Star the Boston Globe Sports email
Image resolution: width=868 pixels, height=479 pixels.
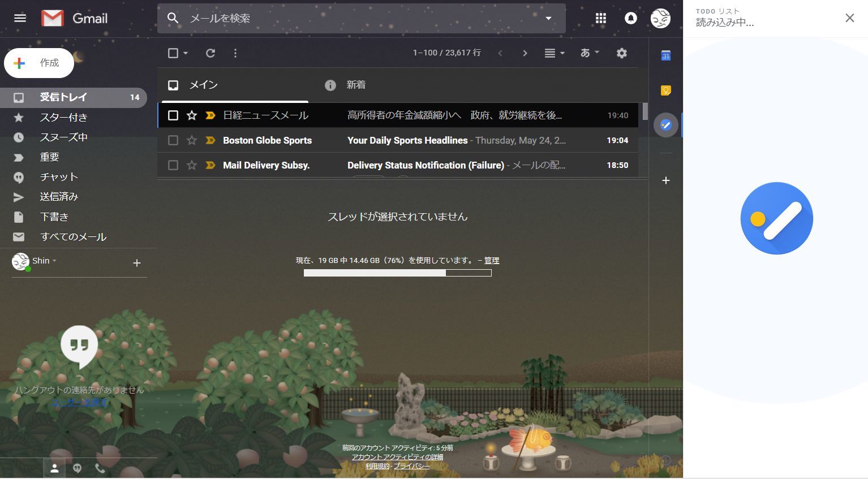click(192, 140)
